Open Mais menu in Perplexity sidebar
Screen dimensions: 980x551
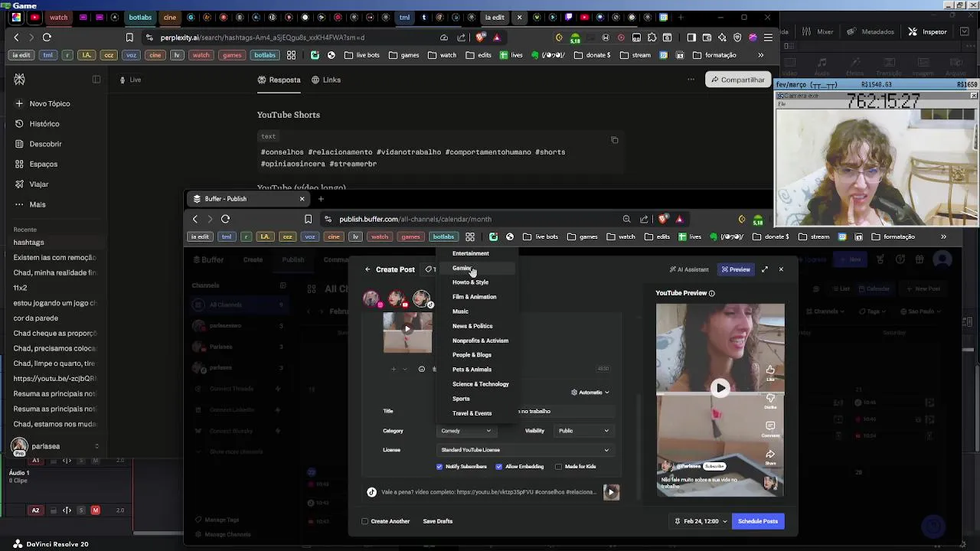point(31,204)
